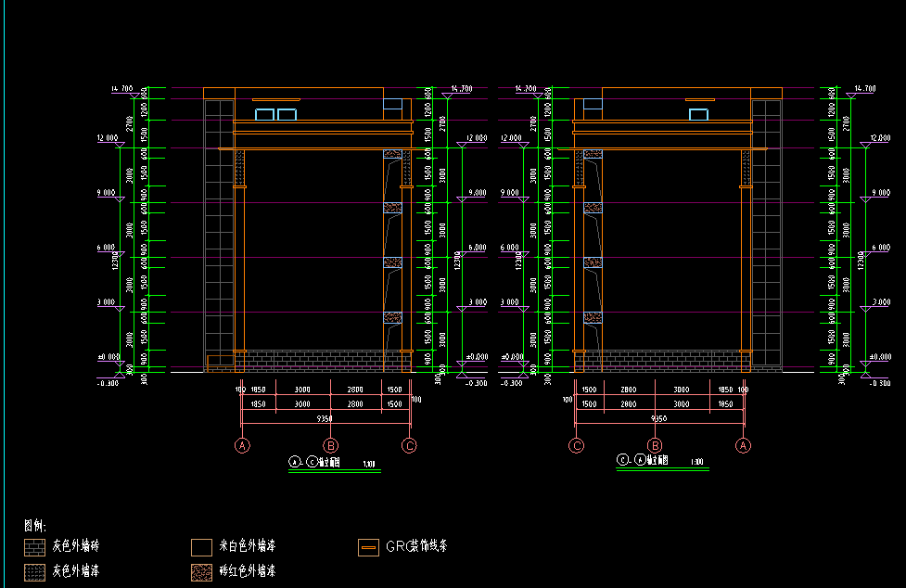Click the gray exterior paint legend swatch

click(35, 572)
